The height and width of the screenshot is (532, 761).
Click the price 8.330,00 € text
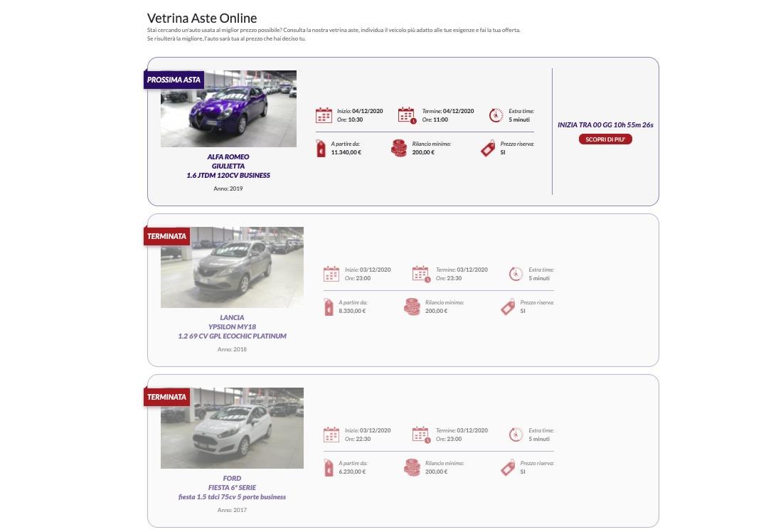pyautogui.click(x=352, y=311)
